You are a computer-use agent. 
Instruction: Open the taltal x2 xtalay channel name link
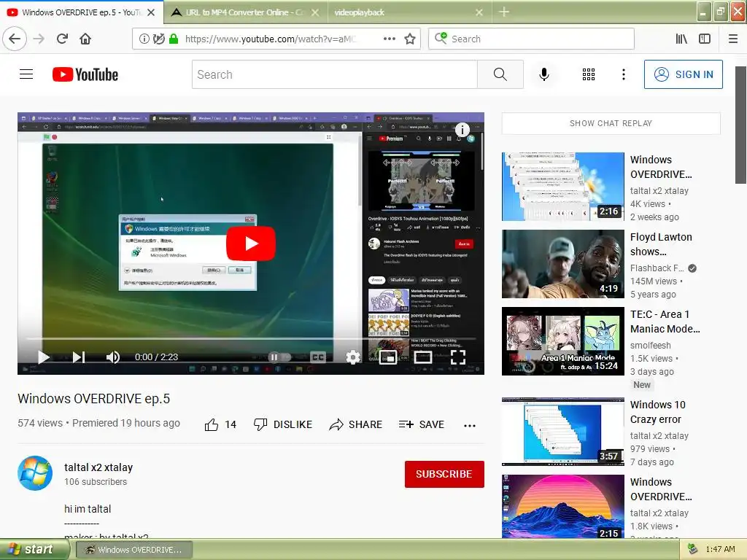point(98,467)
